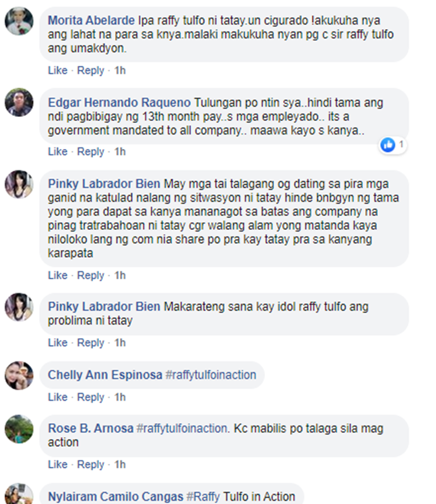Reply to Edgar Hernando Raqueno's comment
The height and width of the screenshot is (504, 436).
click(91, 152)
